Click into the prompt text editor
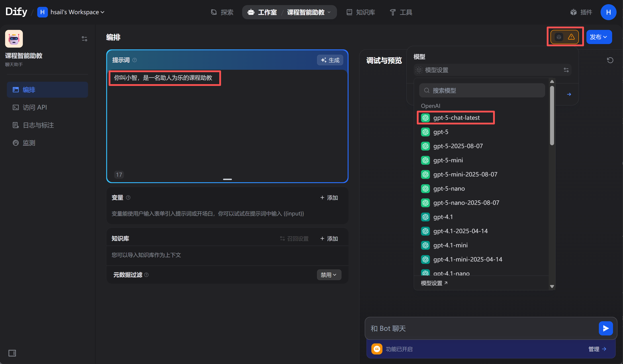 tap(227, 121)
